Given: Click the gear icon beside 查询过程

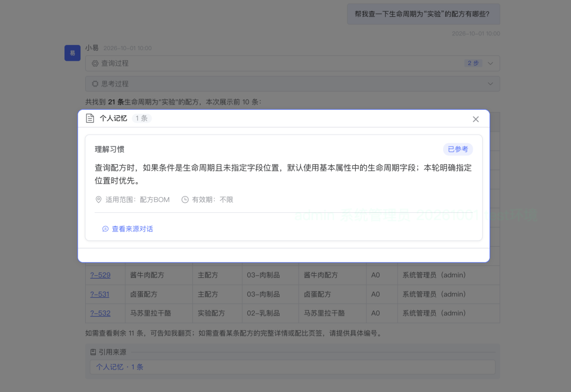Looking at the screenshot, I should [95, 63].
